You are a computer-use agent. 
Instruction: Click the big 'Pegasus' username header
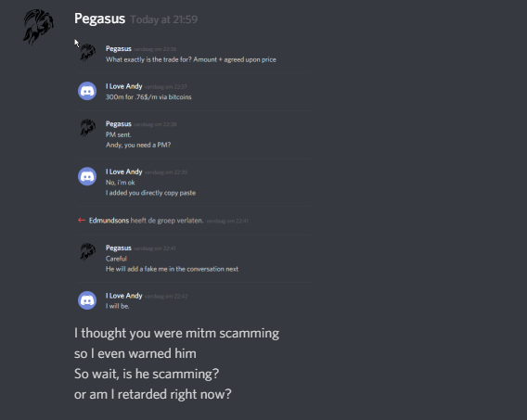coord(99,19)
